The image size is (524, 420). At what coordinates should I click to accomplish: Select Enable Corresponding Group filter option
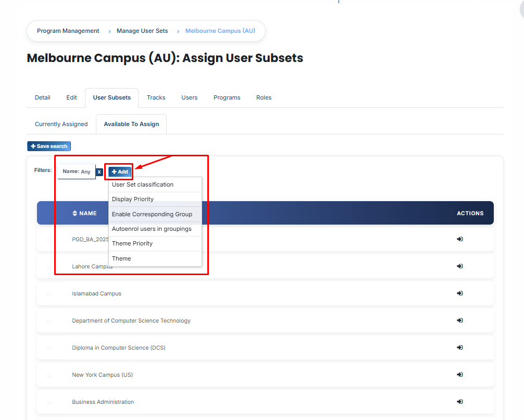pyautogui.click(x=155, y=214)
